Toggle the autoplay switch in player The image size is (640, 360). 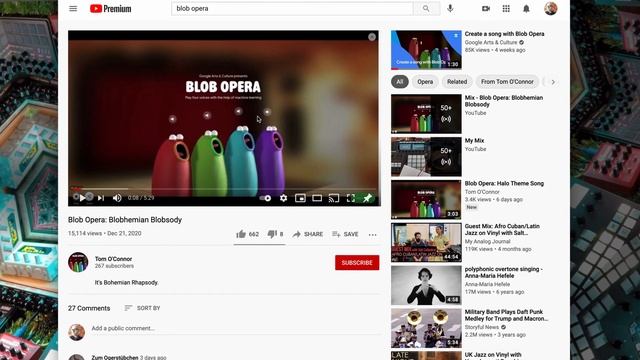[x=265, y=198]
